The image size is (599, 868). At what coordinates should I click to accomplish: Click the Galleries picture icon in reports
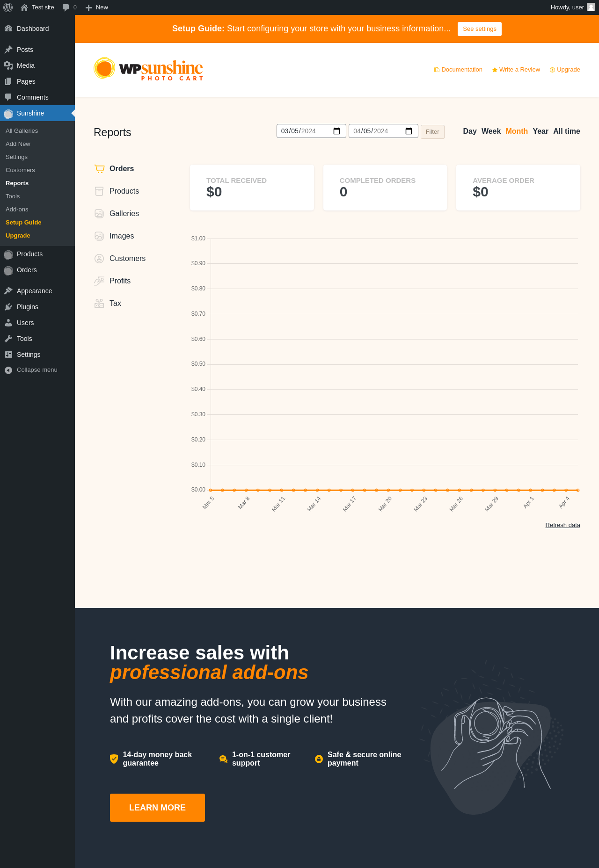(99, 214)
